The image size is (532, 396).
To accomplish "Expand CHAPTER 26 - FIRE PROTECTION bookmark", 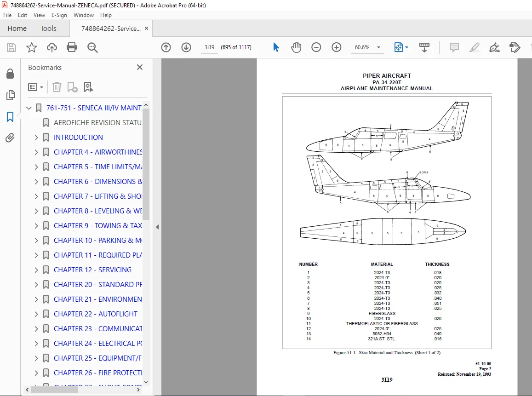I will click(x=36, y=373).
